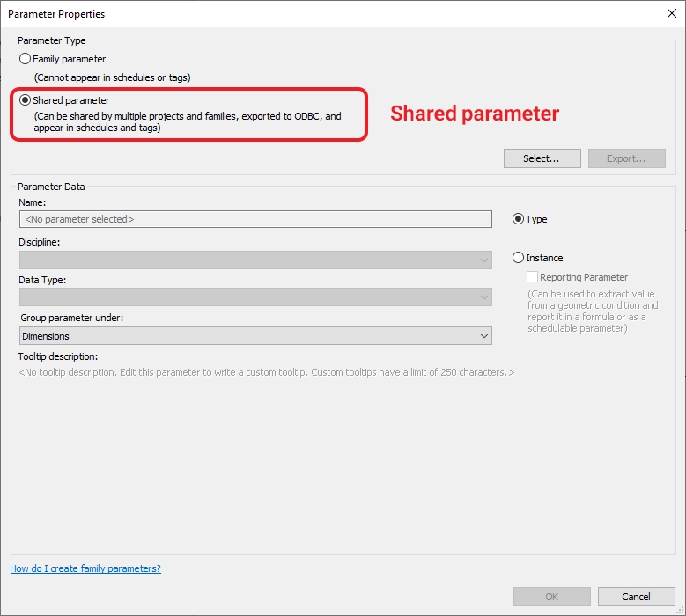The height and width of the screenshot is (616, 686).
Task: Click the red Shared parameter annotation label
Action: click(475, 114)
